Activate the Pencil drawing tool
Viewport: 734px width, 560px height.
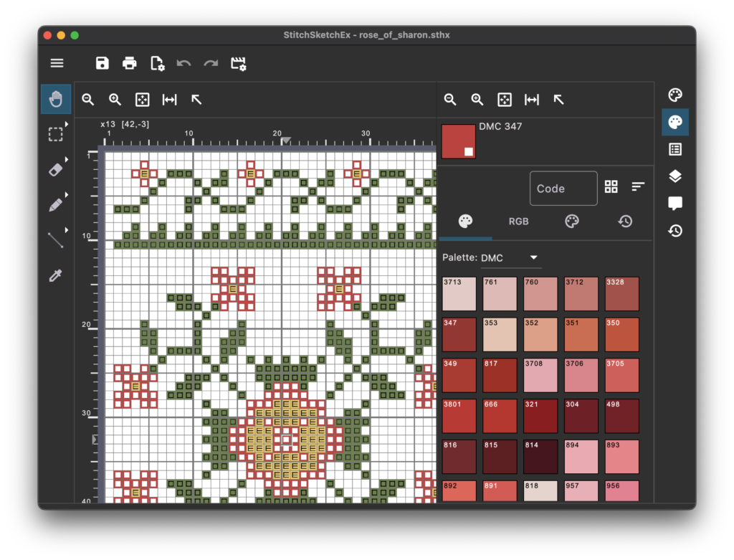coord(56,204)
